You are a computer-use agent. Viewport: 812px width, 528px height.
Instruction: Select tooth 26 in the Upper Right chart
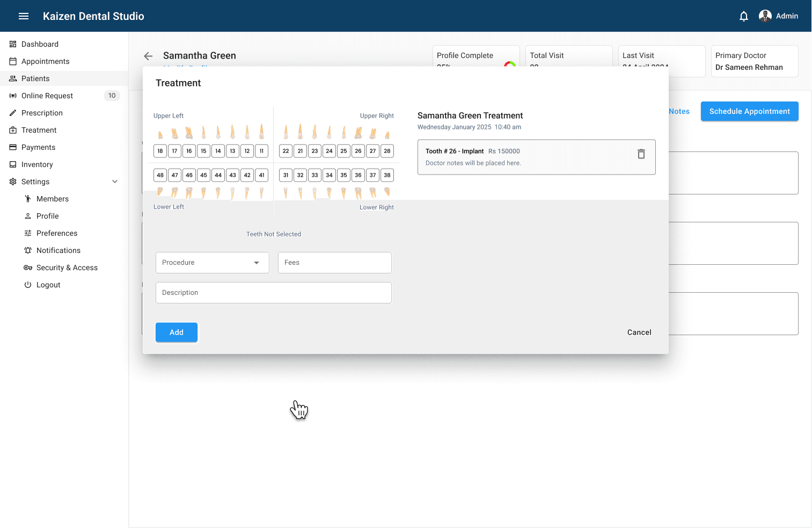click(358, 151)
